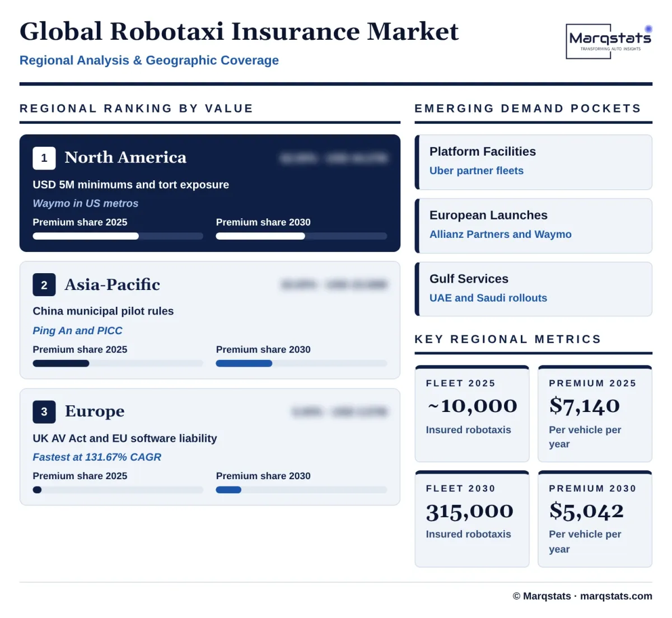This screenshot has height=618, width=672.
Task: Click China municipal pilot rules text
Action: coord(103,311)
